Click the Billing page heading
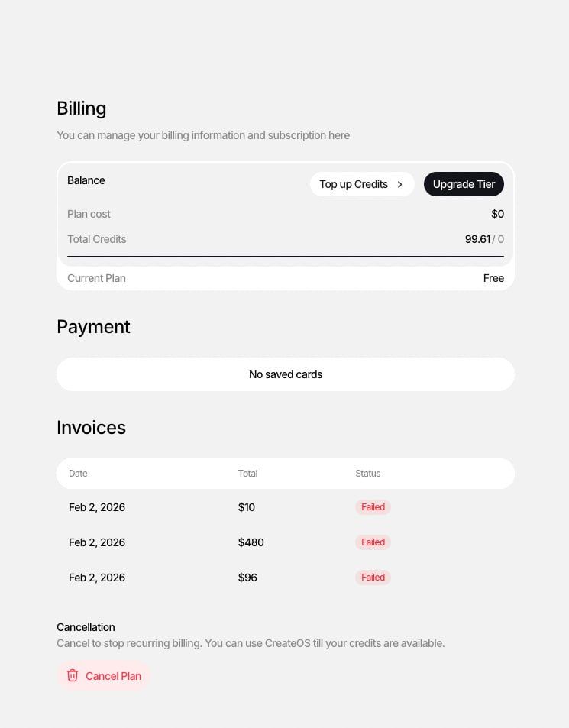 pos(81,108)
